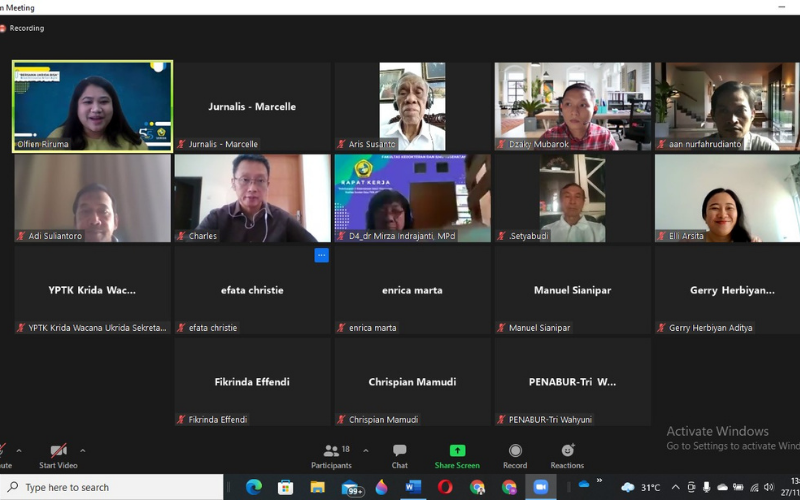Click the muted mic icon beside Elli Arsita name
The width and height of the screenshot is (800, 500).
click(x=662, y=236)
